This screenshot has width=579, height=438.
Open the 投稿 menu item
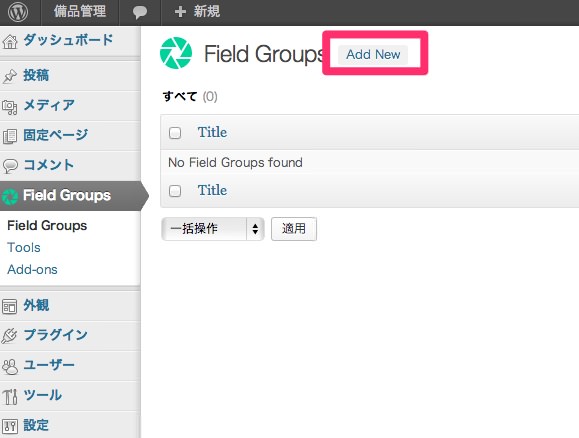36,75
